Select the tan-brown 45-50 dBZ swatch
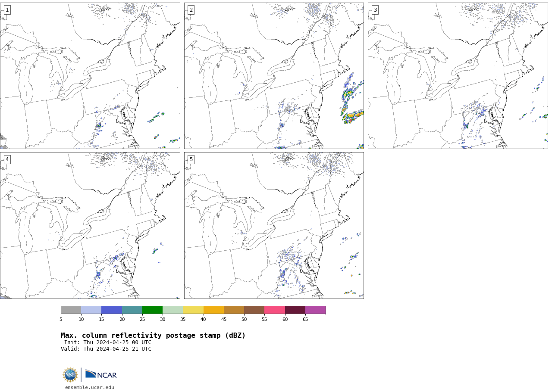 [234, 310]
